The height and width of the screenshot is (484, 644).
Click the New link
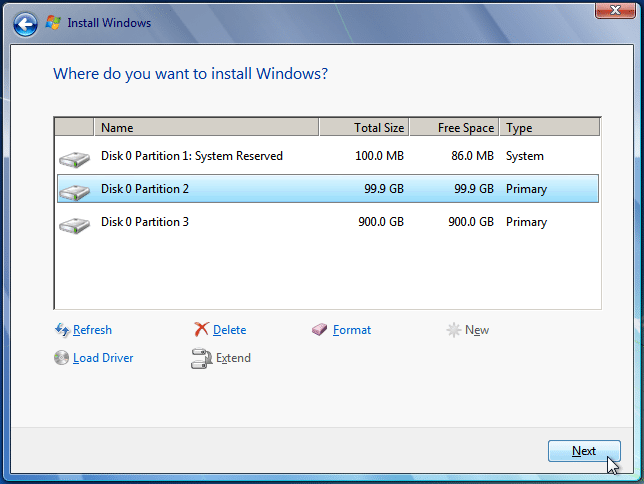coord(477,330)
